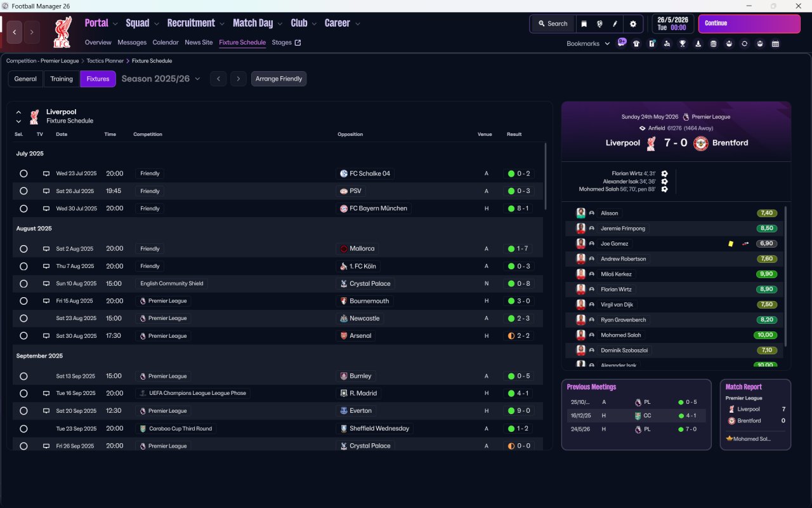Expand the Portal menu chevron
812x508 pixels.
click(115, 24)
